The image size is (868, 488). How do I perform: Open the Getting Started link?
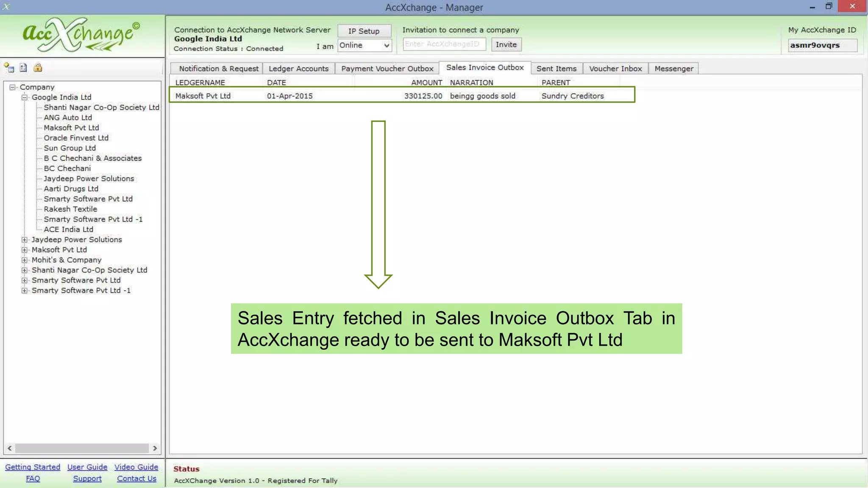pos(33,467)
